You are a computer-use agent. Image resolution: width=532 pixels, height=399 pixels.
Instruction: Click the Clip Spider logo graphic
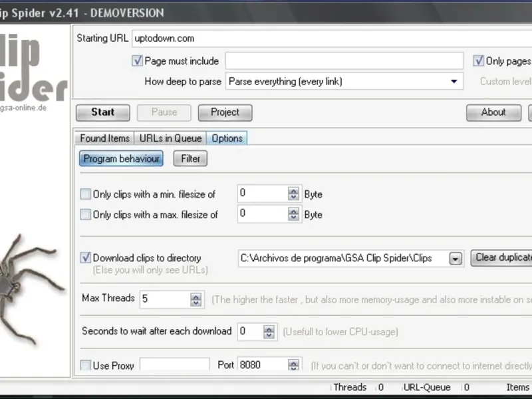click(33, 67)
